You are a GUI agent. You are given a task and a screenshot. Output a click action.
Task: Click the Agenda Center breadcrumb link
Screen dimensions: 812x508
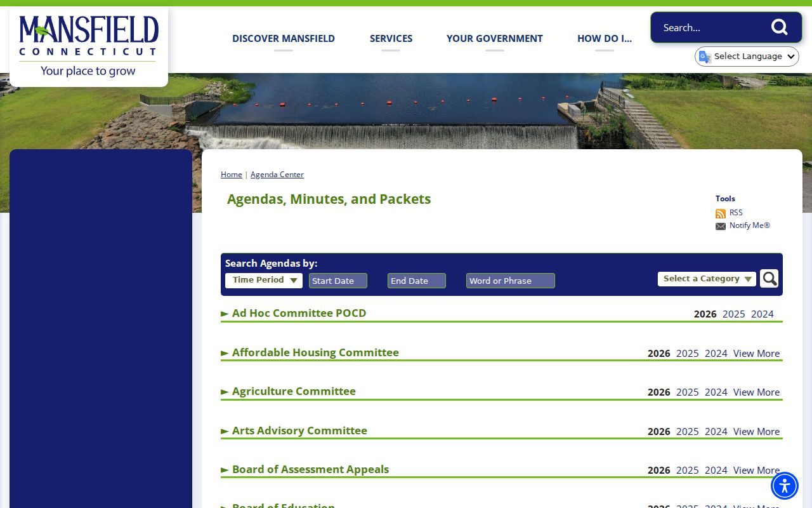point(277,175)
